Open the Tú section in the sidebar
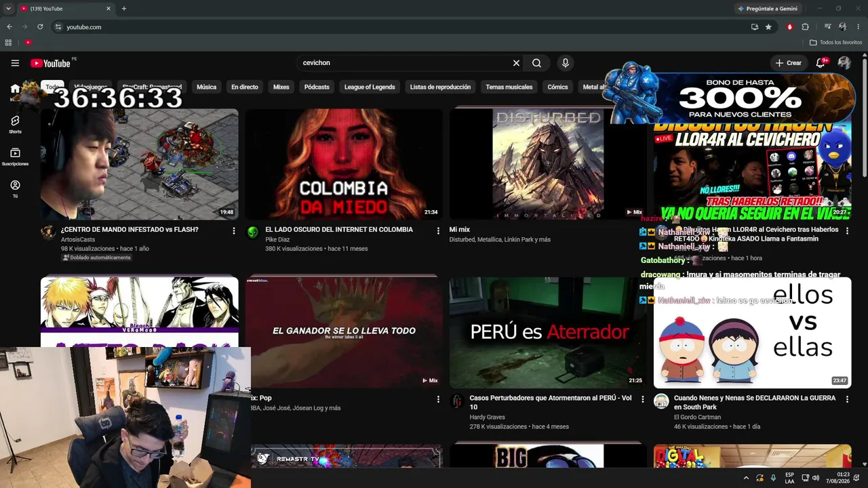 pyautogui.click(x=15, y=188)
